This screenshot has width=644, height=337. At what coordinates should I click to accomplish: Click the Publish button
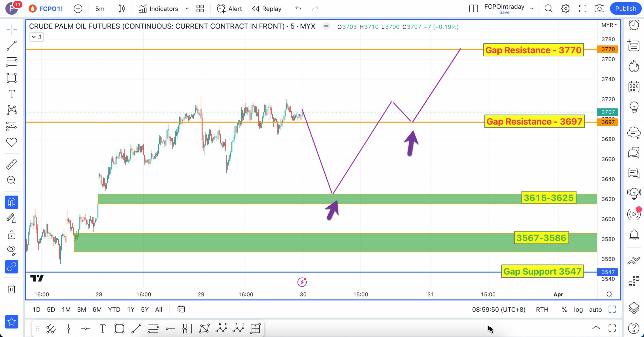pos(625,9)
